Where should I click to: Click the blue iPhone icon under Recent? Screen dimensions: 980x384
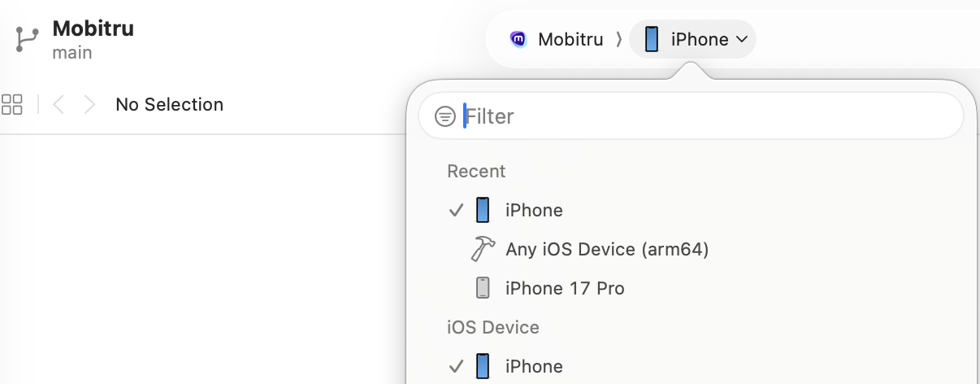[x=483, y=210]
